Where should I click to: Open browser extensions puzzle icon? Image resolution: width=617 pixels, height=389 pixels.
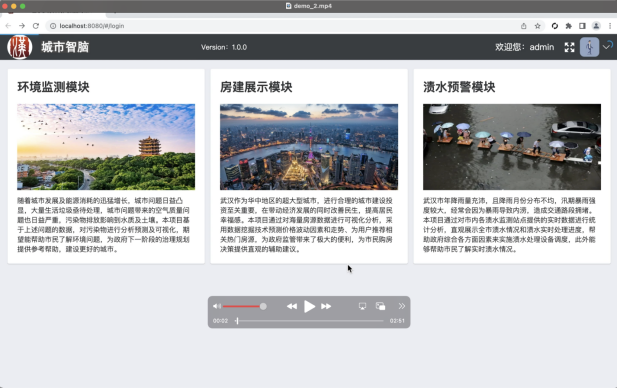pos(569,26)
